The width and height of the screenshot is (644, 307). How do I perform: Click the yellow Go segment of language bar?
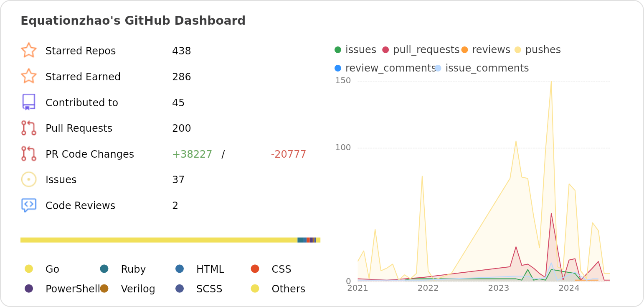[x=159, y=240]
